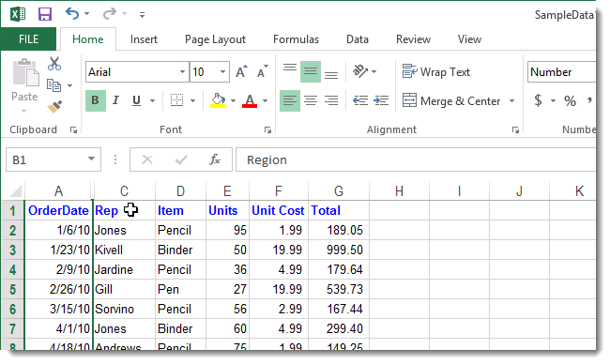Click the Excel application icon

click(18, 14)
